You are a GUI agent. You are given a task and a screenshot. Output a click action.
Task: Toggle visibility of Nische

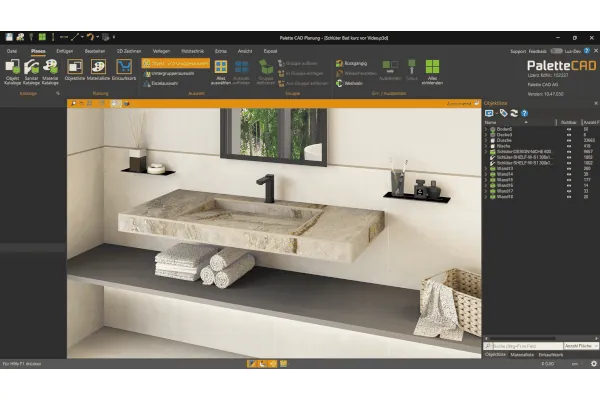(569, 146)
